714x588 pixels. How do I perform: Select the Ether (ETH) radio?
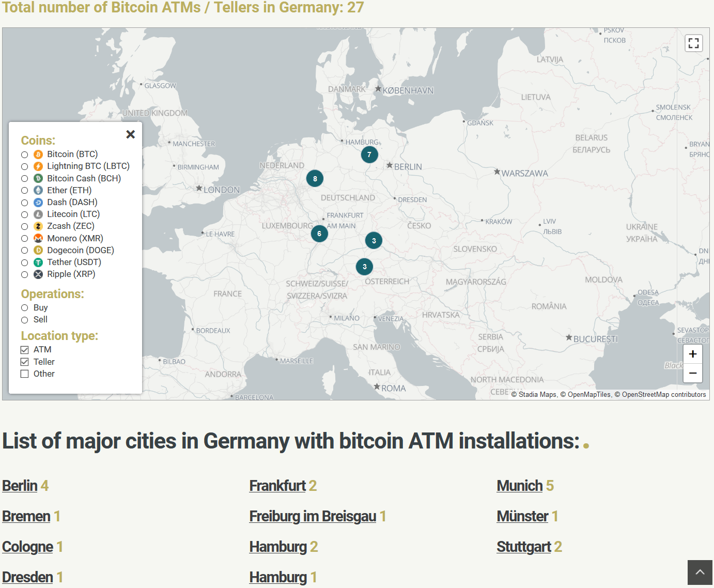tap(24, 191)
